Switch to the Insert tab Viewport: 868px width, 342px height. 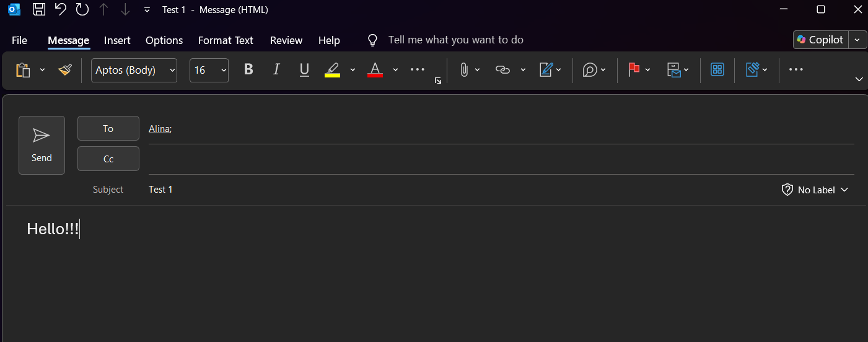117,40
